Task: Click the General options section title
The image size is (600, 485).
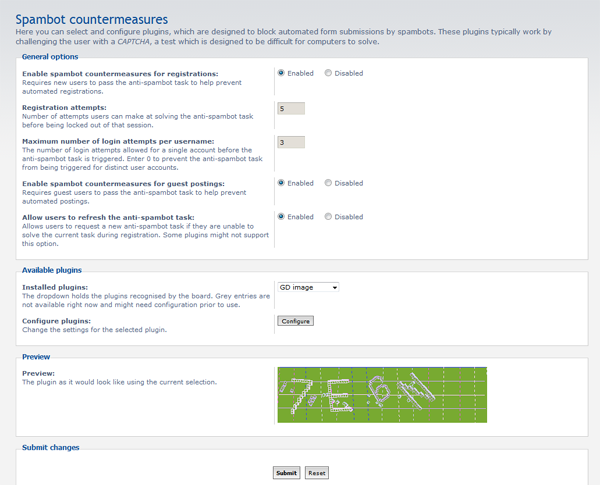Action: (50, 57)
